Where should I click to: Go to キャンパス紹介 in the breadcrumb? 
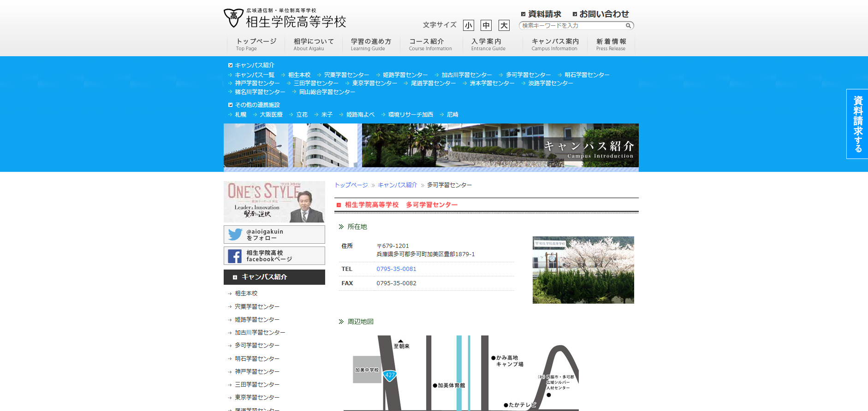(397, 185)
